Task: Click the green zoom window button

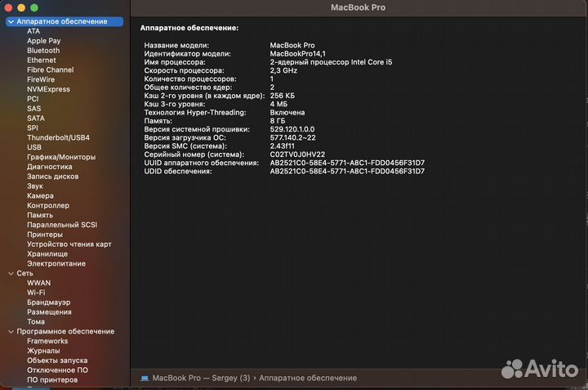Action: pos(34,7)
